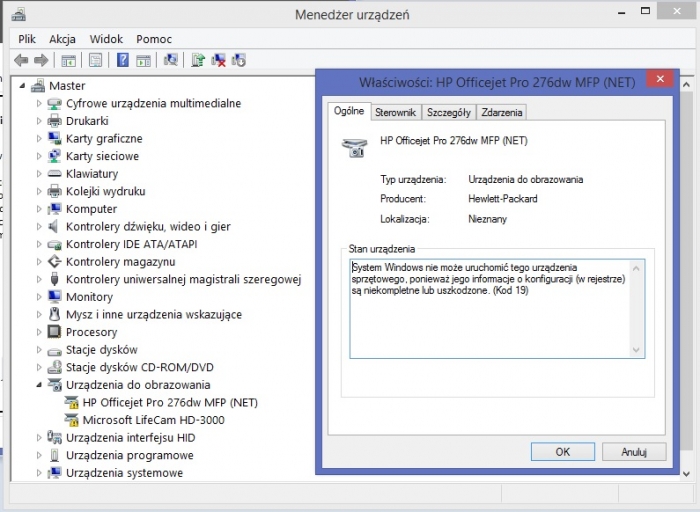Click the Microsoft LifeCam warning device icon
Screen dimensions: 700x512
[x=71, y=420]
